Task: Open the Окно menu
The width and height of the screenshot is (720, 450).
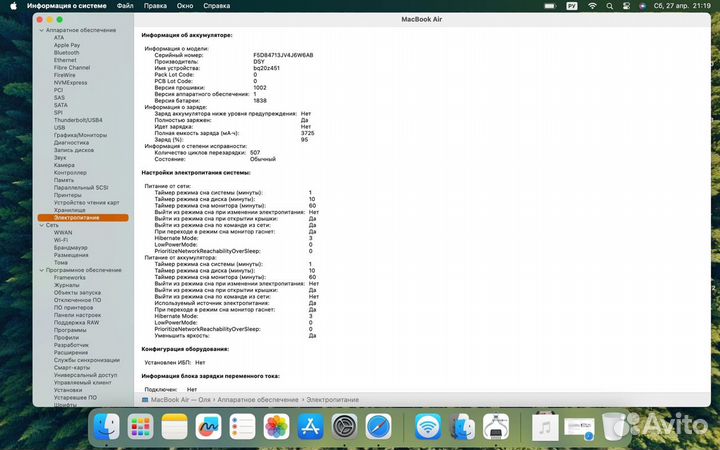Action: click(x=185, y=6)
